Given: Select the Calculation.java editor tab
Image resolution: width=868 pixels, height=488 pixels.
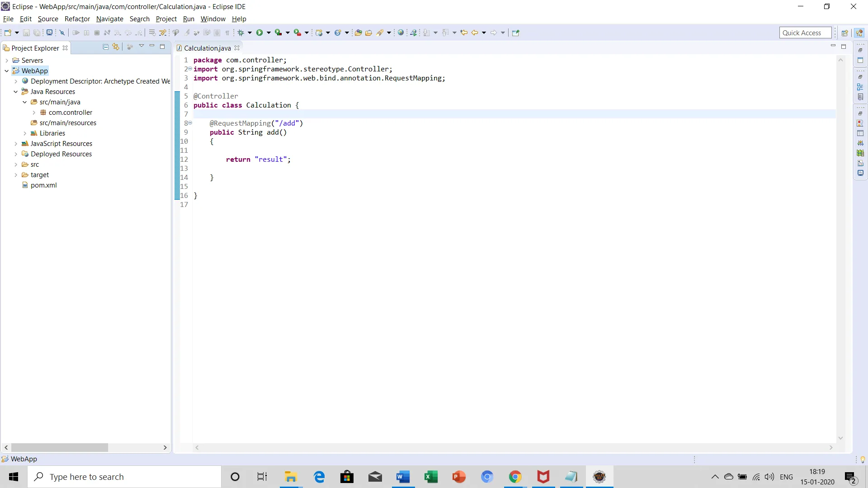Looking at the screenshot, I should pos(207,48).
